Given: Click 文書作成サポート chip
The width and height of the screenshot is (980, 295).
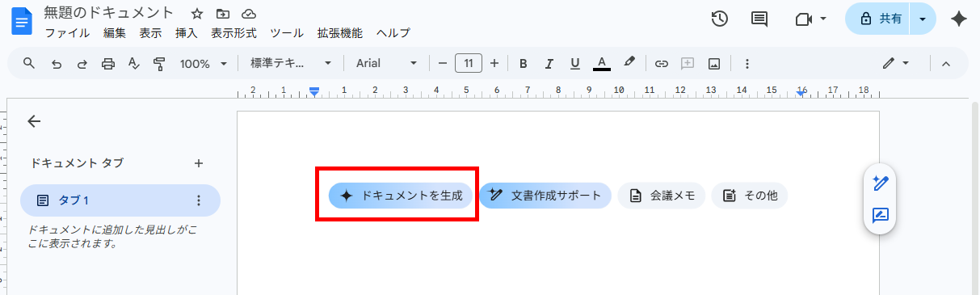Looking at the screenshot, I should tap(545, 195).
